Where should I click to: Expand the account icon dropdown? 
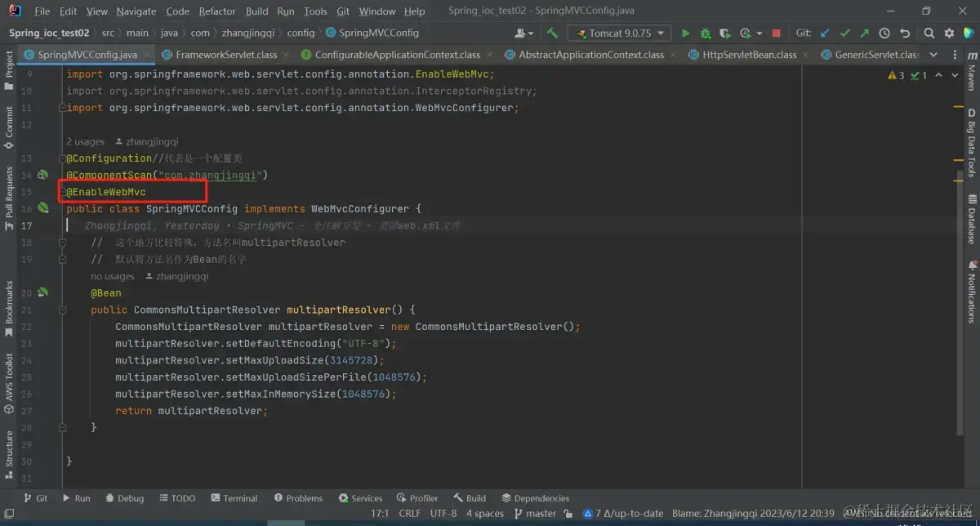pos(524,33)
